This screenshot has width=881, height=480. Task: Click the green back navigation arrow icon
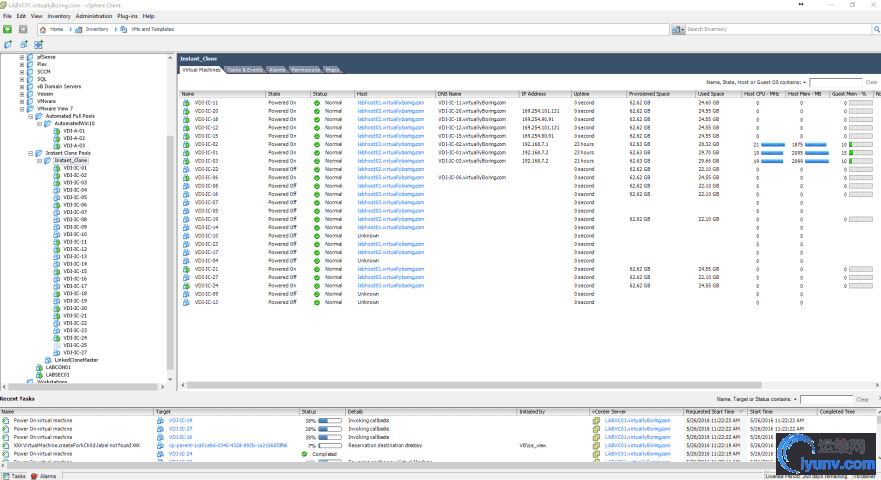7,29
